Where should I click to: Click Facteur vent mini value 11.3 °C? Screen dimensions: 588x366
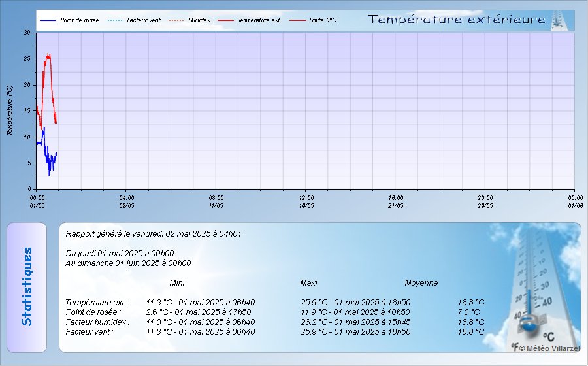tap(201, 331)
